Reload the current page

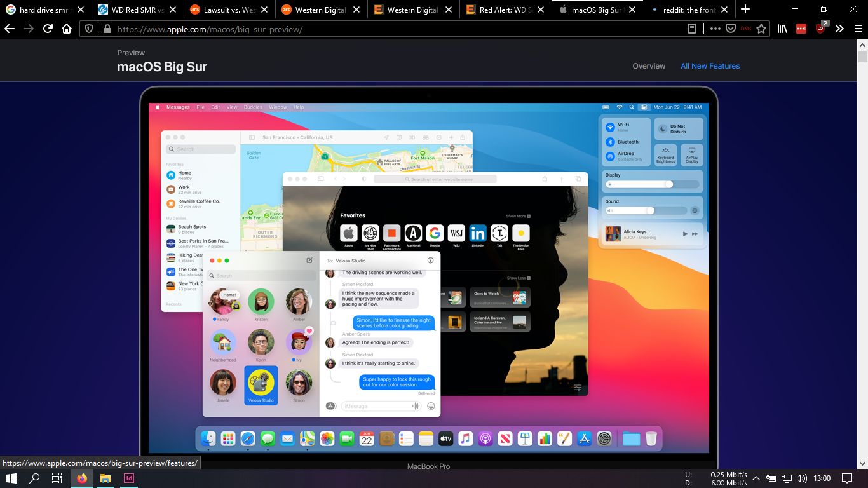(x=47, y=29)
